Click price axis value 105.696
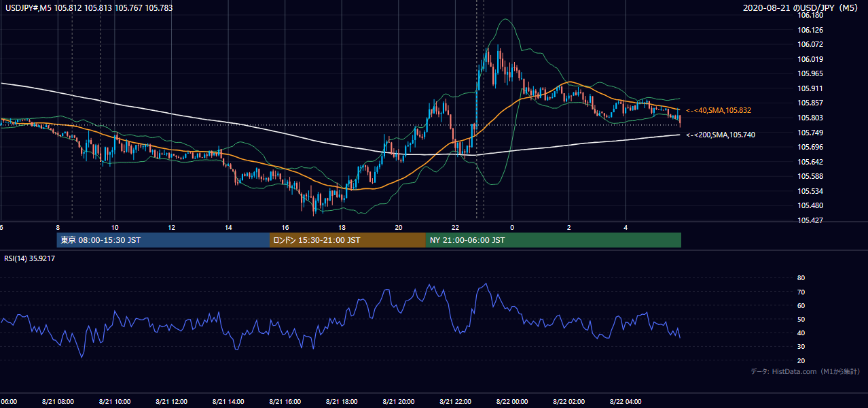Screen dimensions: 868x408 pyautogui.click(x=810, y=147)
